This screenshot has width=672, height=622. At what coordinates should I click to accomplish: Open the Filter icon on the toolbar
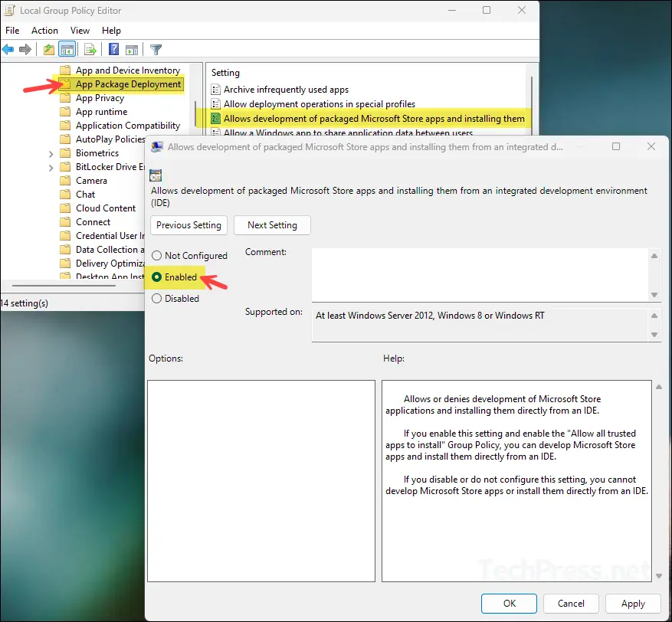[x=156, y=49]
